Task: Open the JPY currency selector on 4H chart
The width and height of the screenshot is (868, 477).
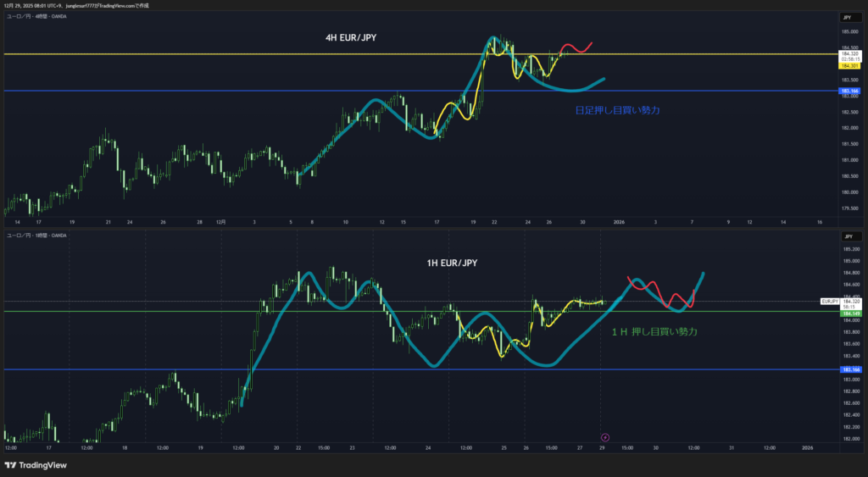Action: point(847,17)
